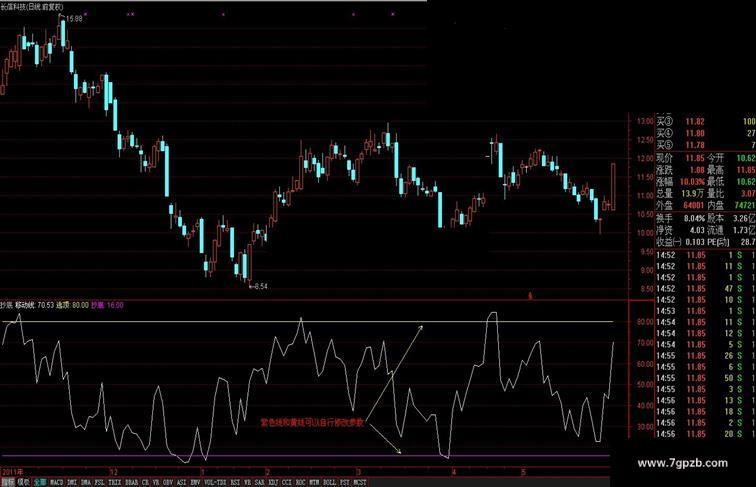The width and height of the screenshot is (756, 487).
Task: Click the 买⑤ 11.78 bid row
Action: pos(706,145)
